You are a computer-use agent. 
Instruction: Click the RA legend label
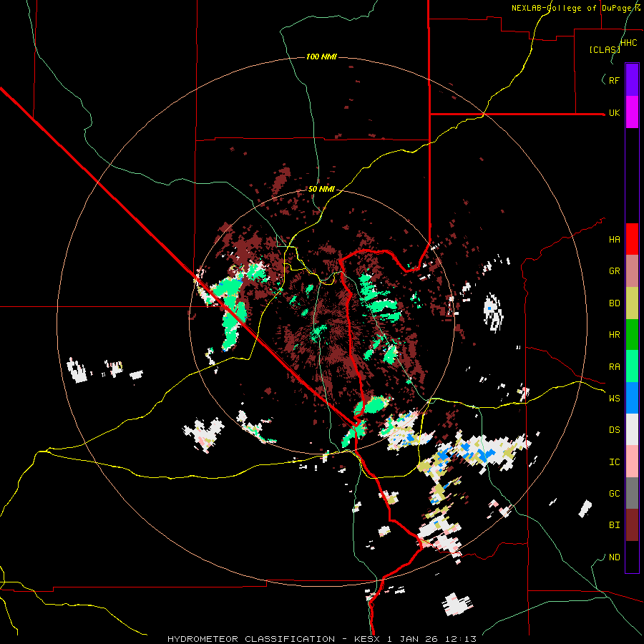point(614,367)
